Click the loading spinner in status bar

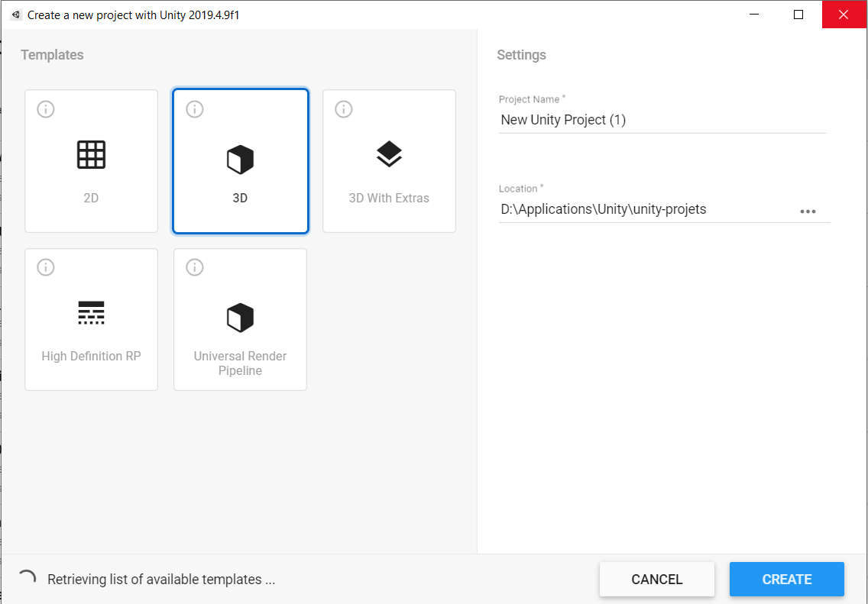(27, 579)
